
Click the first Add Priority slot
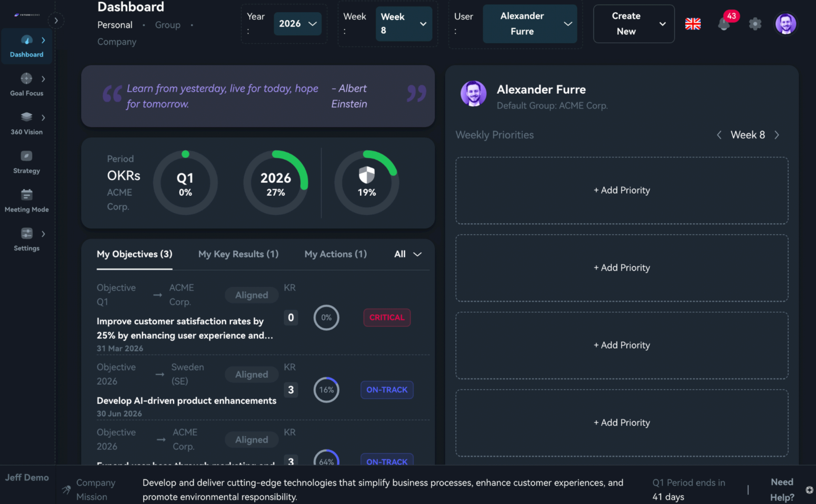(x=622, y=190)
